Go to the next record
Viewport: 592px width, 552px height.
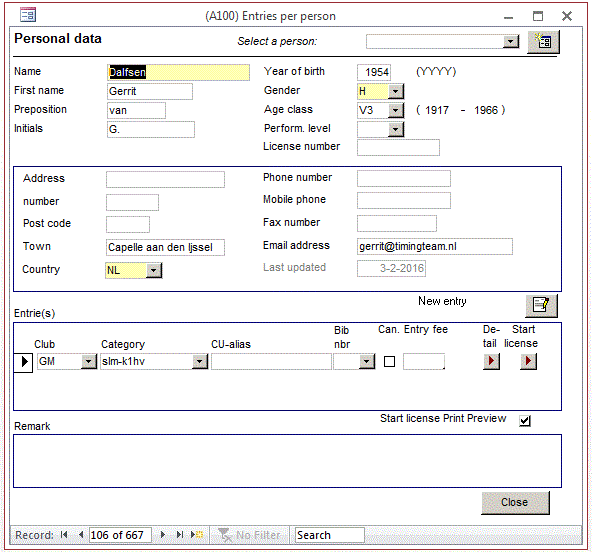[163, 535]
